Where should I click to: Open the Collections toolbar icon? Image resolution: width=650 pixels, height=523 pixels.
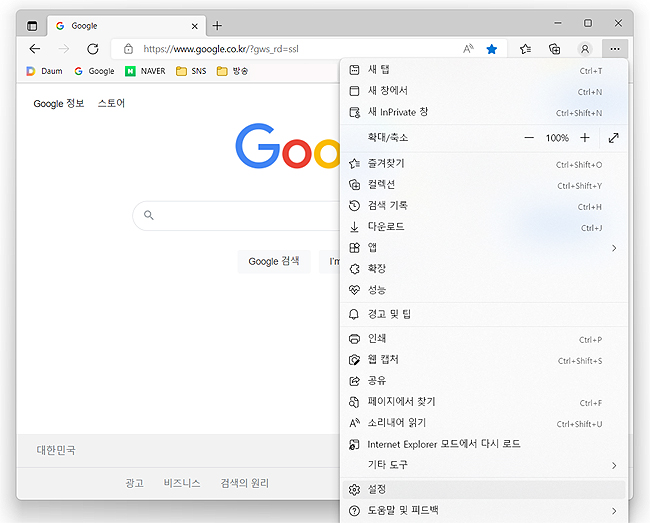click(x=555, y=49)
